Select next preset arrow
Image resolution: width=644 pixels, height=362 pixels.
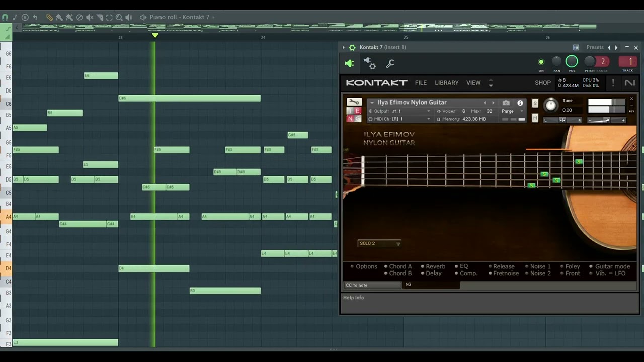pos(616,47)
